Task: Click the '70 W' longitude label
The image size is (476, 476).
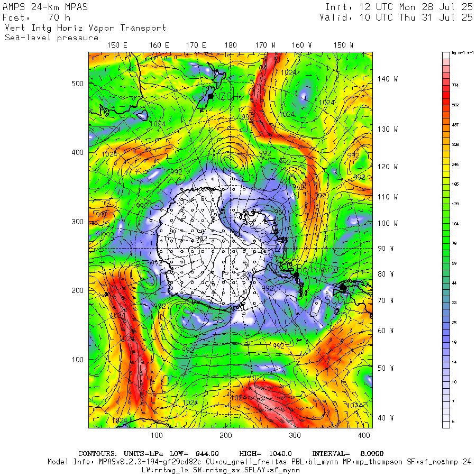Action: [386, 300]
